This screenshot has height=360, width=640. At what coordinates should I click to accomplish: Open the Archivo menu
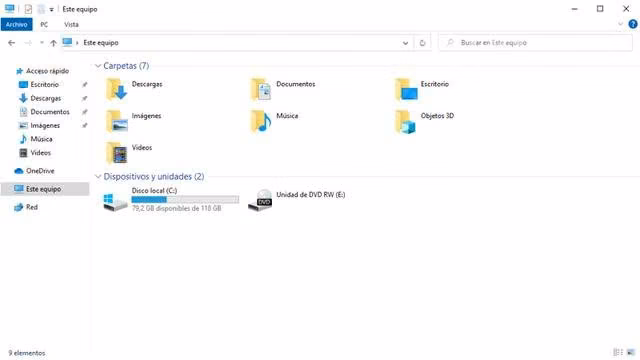click(16, 24)
